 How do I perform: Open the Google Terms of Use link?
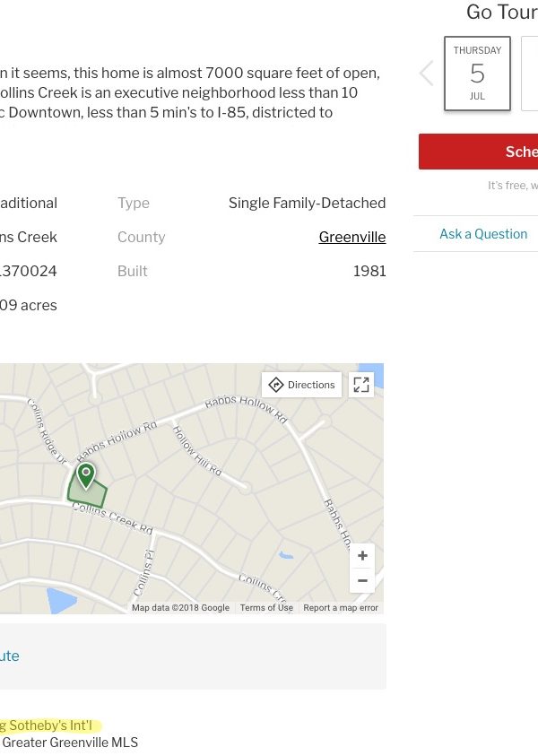[x=266, y=607]
